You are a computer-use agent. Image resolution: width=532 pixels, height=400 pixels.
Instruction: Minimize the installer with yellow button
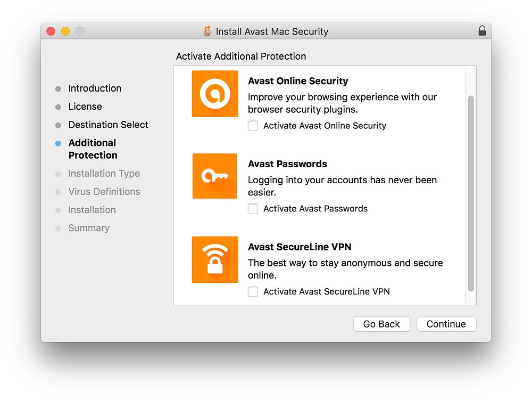(65, 31)
